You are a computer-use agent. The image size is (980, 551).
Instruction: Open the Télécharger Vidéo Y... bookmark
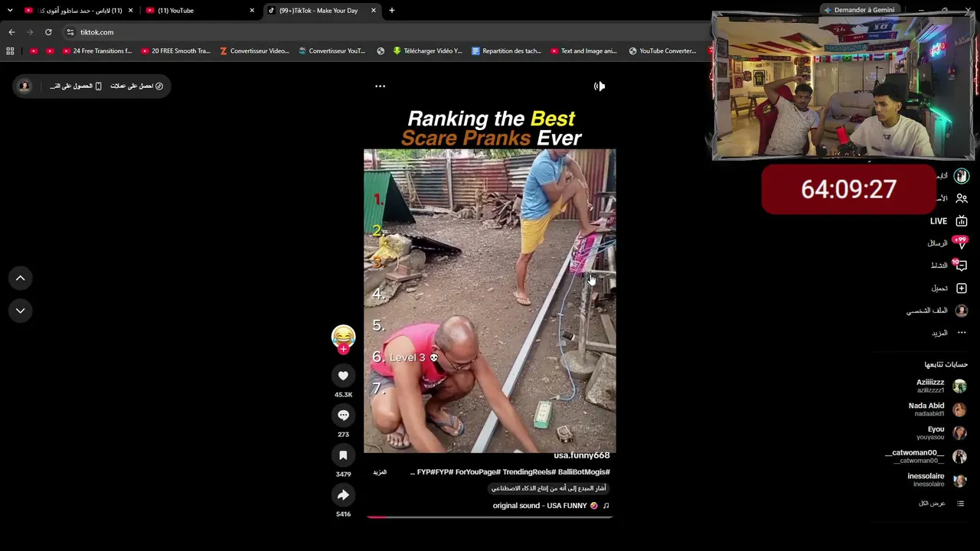coord(427,51)
